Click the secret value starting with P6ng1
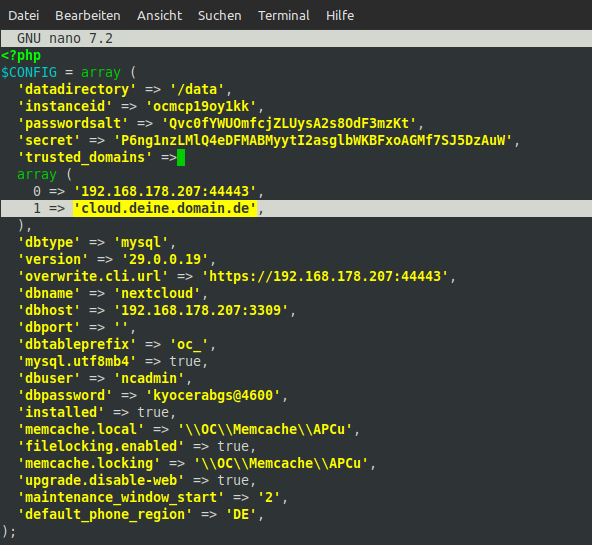Image resolution: width=592 pixels, height=545 pixels. click(313, 140)
